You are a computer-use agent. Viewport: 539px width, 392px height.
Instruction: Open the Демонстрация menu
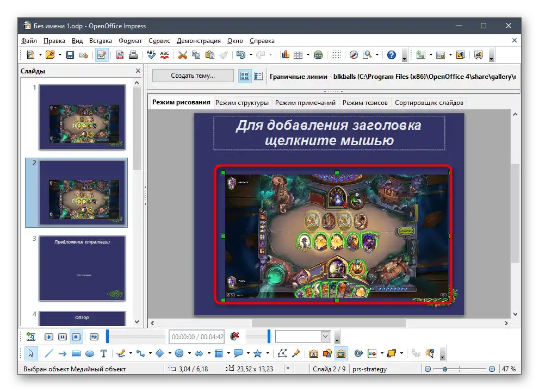pos(199,41)
